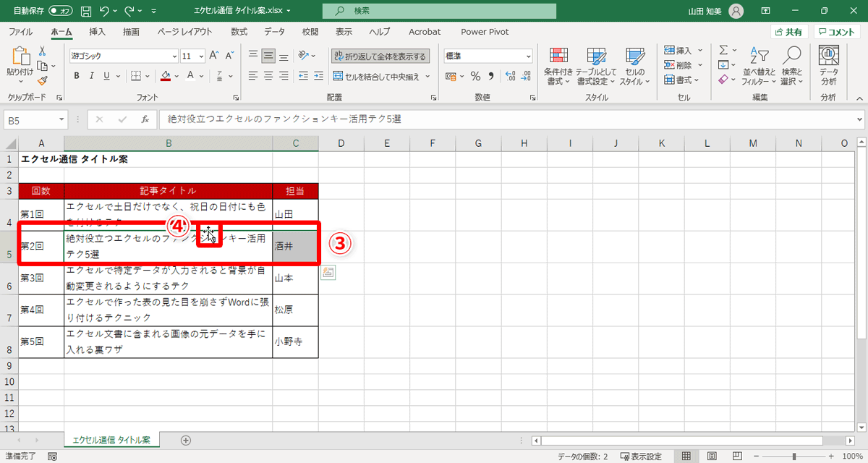868x463 pixels.
Task: Open font name dropdown 游ゴシック
Action: pyautogui.click(x=174, y=56)
